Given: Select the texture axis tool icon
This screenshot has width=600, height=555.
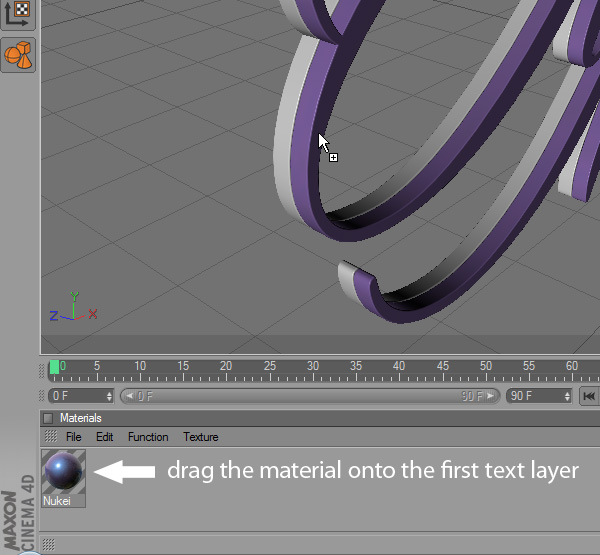Looking at the screenshot, I should click(x=18, y=12).
